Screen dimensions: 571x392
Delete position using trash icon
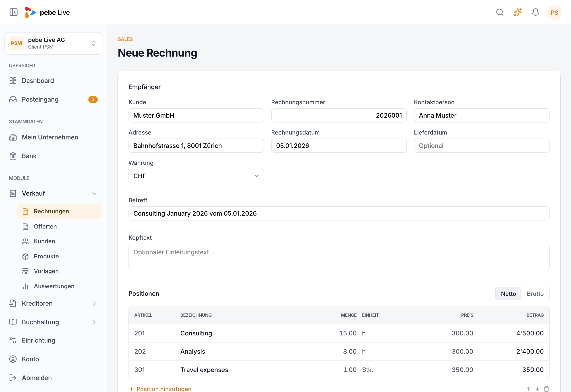[x=546, y=389]
